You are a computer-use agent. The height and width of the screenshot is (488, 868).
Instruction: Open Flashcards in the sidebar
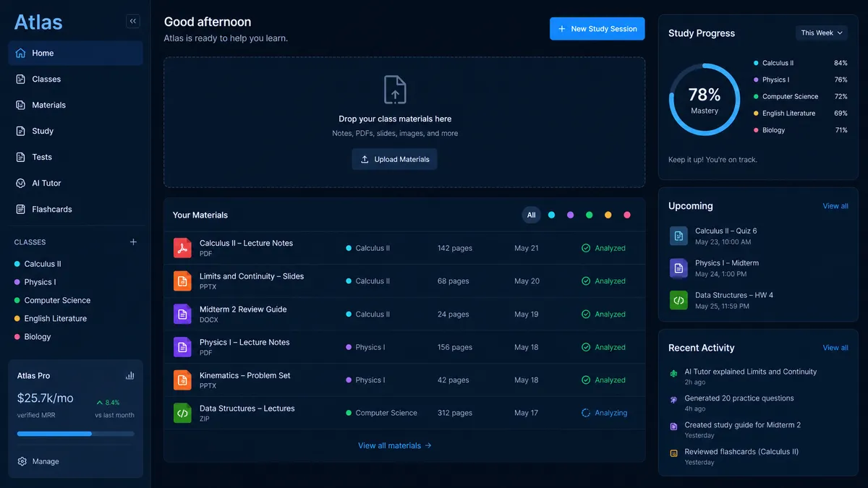point(75,209)
